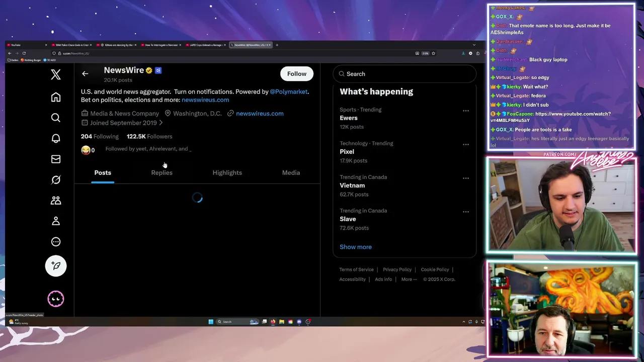View 122.5K Followers list
644x362 pixels.
point(149,136)
